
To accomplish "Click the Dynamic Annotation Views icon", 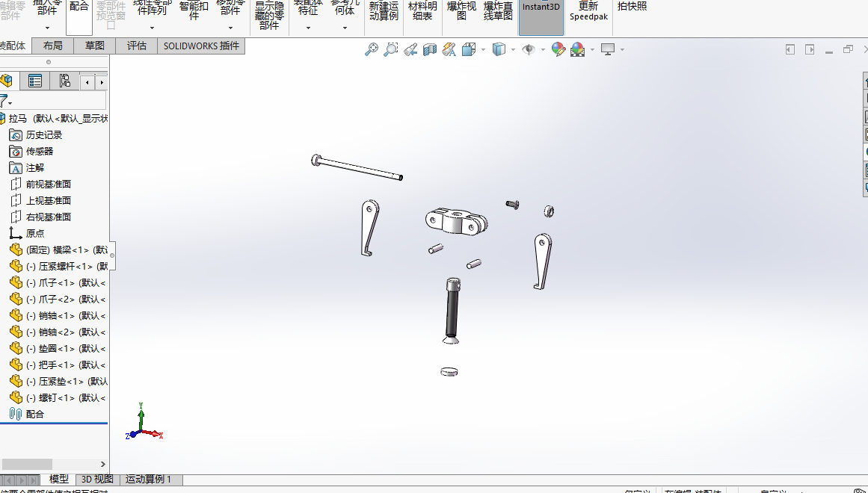I will [x=449, y=49].
